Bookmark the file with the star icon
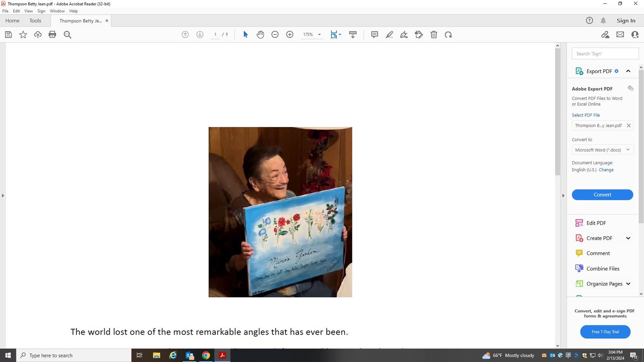 point(23,35)
